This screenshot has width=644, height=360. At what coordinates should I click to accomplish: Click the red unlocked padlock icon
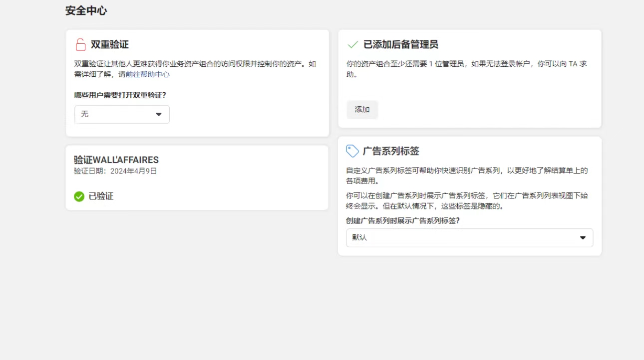(80, 45)
